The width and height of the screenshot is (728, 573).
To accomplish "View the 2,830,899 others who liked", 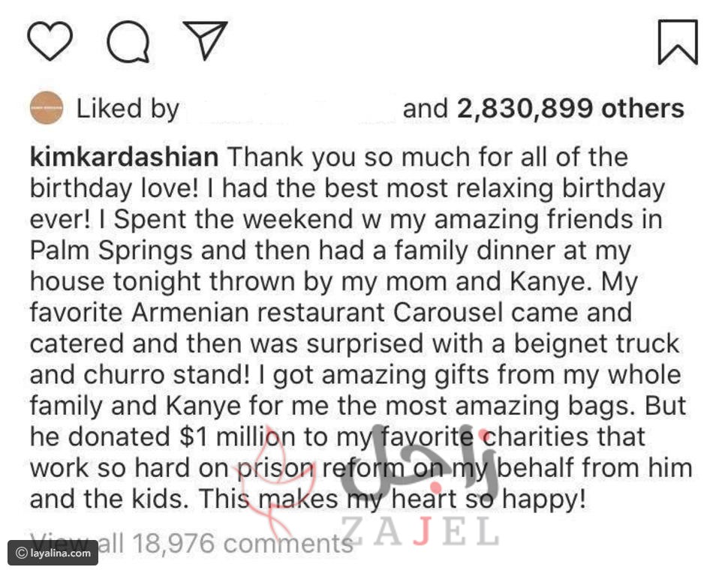I will pyautogui.click(x=570, y=109).
